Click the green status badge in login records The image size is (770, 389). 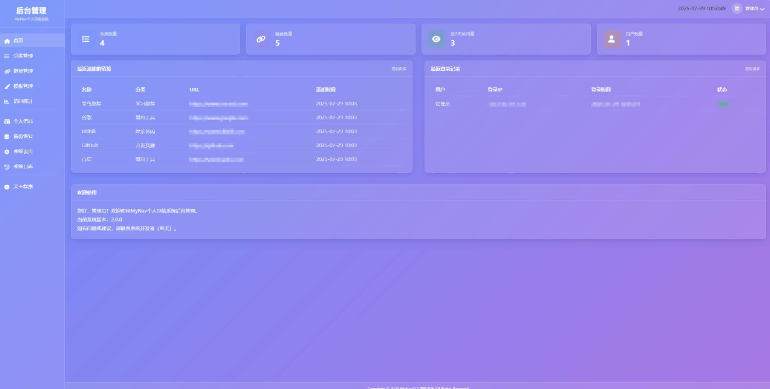pyautogui.click(x=722, y=104)
